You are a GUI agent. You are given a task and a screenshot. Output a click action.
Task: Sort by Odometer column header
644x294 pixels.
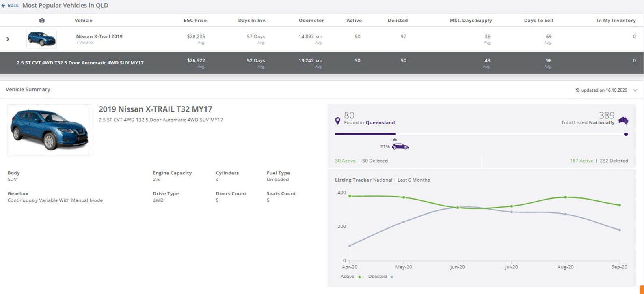[311, 20]
